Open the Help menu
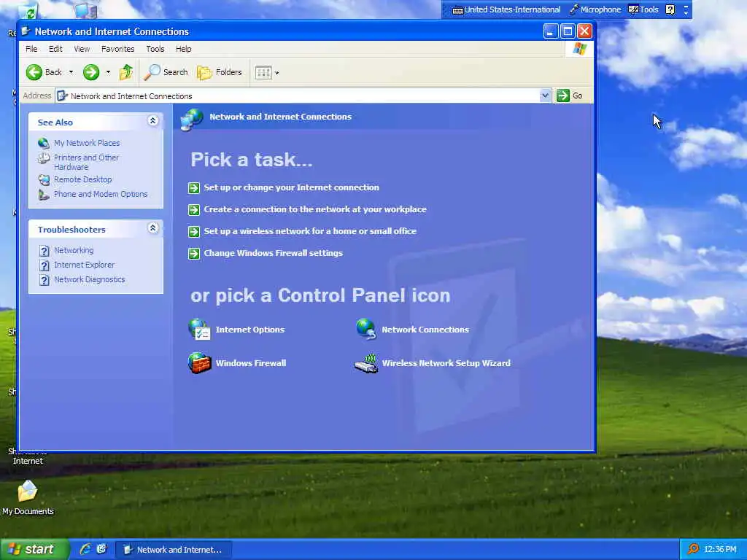Viewport: 747px width, 560px height. (183, 49)
